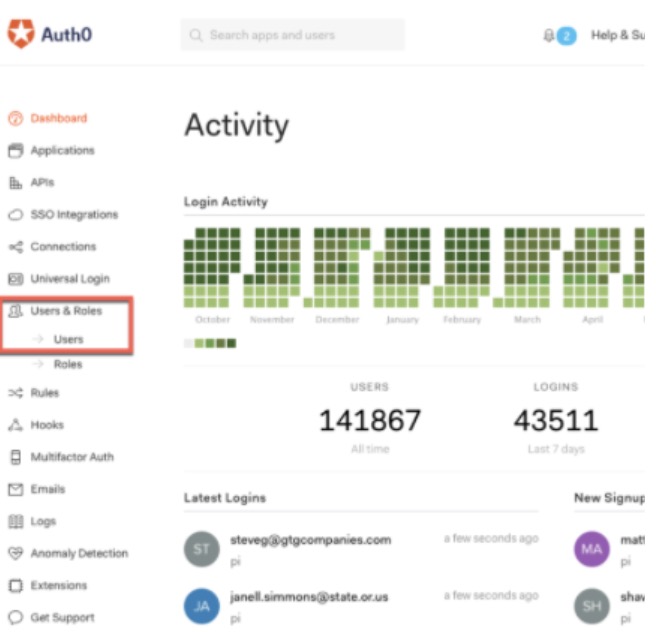656x632 pixels.
Task: Click the Emails envelope icon
Action: tap(15, 489)
